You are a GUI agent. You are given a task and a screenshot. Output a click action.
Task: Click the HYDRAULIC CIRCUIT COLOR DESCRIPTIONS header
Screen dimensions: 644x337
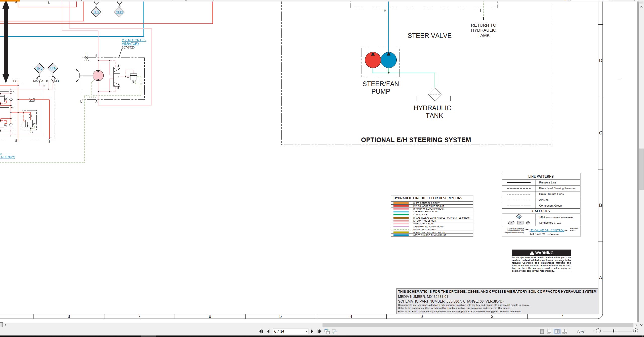click(428, 198)
